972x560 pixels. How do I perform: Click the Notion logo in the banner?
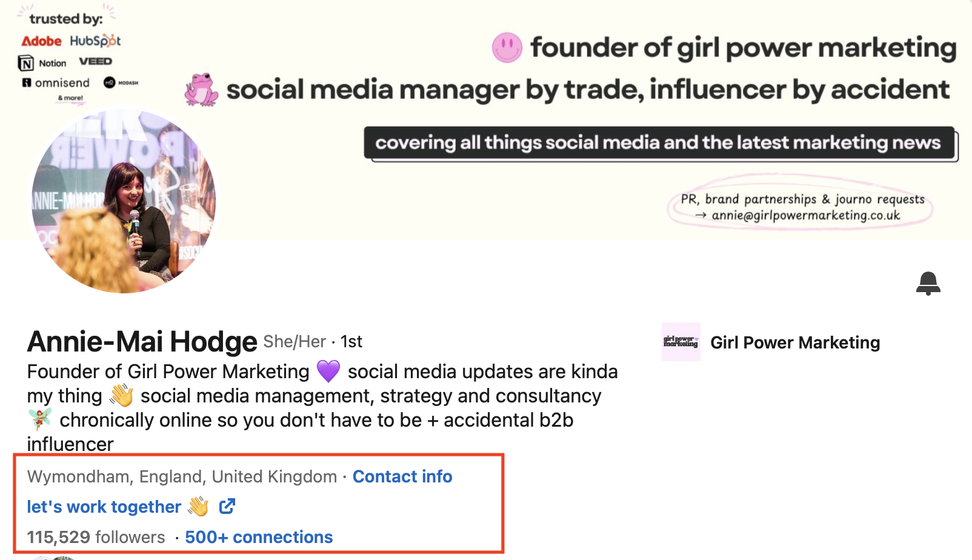click(42, 63)
